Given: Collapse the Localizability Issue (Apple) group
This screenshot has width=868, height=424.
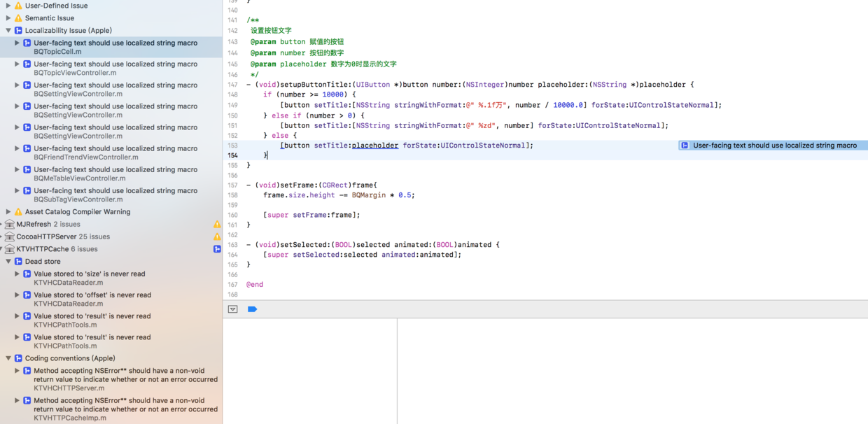Looking at the screenshot, I should click(8, 31).
